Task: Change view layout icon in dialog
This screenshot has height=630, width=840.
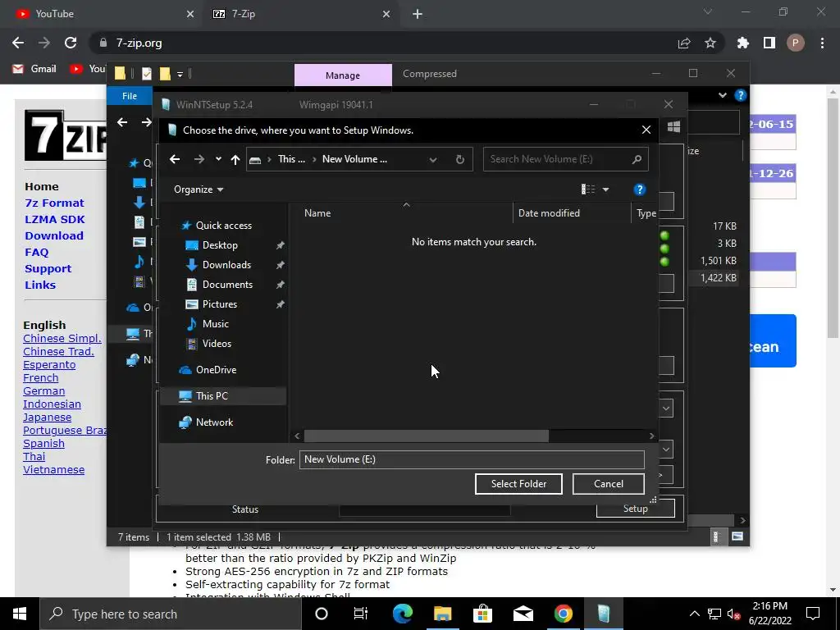Action: point(587,189)
